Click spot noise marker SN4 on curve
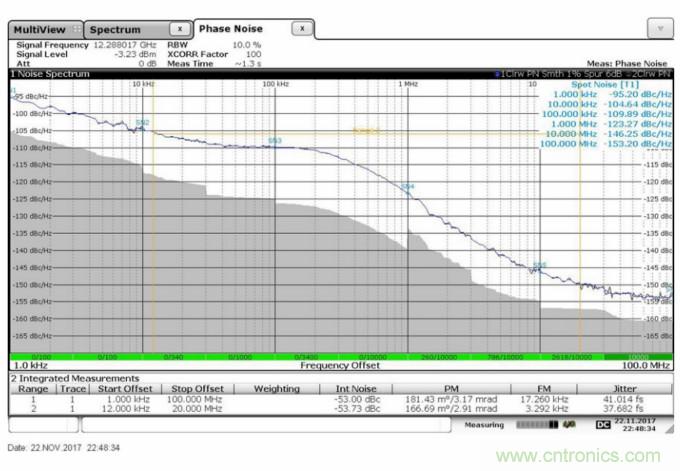Image resolution: width=680 pixels, height=471 pixels. pos(407,187)
